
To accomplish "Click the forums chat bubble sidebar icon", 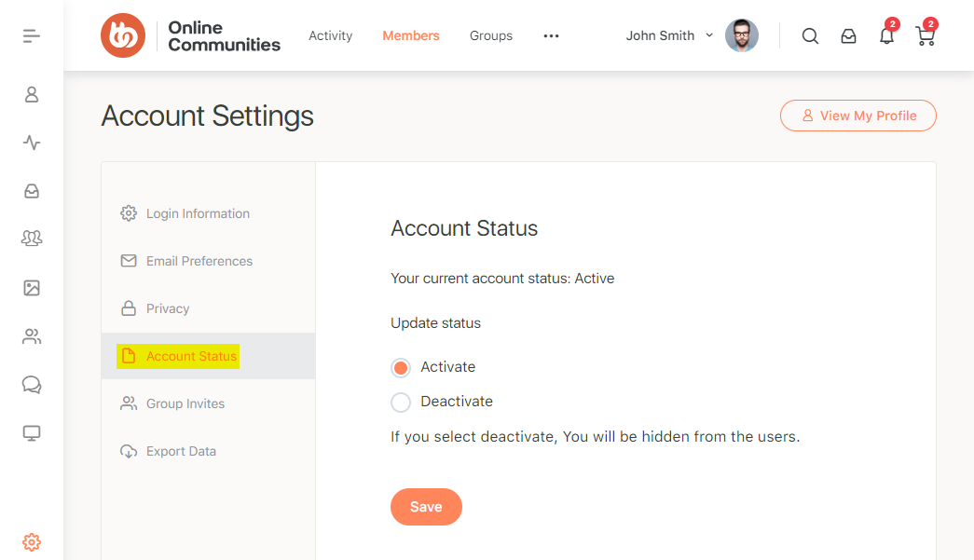I will coord(32,385).
